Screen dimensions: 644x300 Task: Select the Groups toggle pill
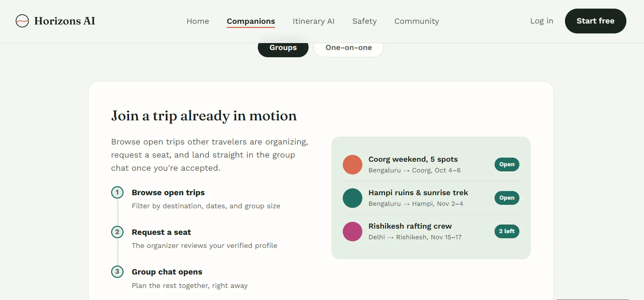[x=283, y=48]
